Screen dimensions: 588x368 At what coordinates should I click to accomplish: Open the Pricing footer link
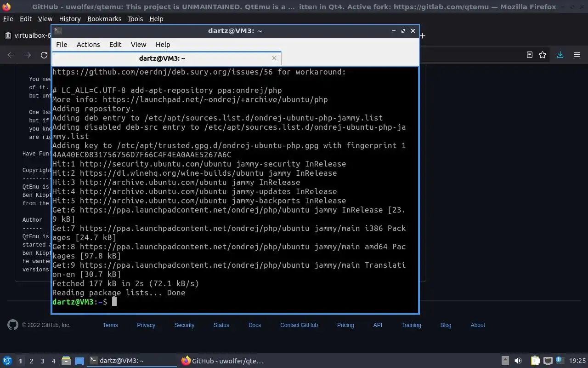pos(345,325)
